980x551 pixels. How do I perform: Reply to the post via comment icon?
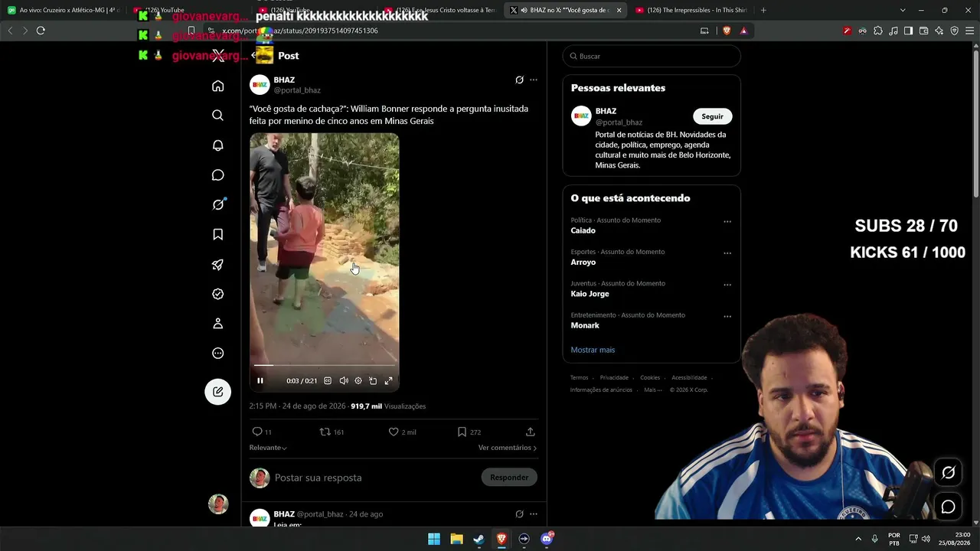click(257, 432)
